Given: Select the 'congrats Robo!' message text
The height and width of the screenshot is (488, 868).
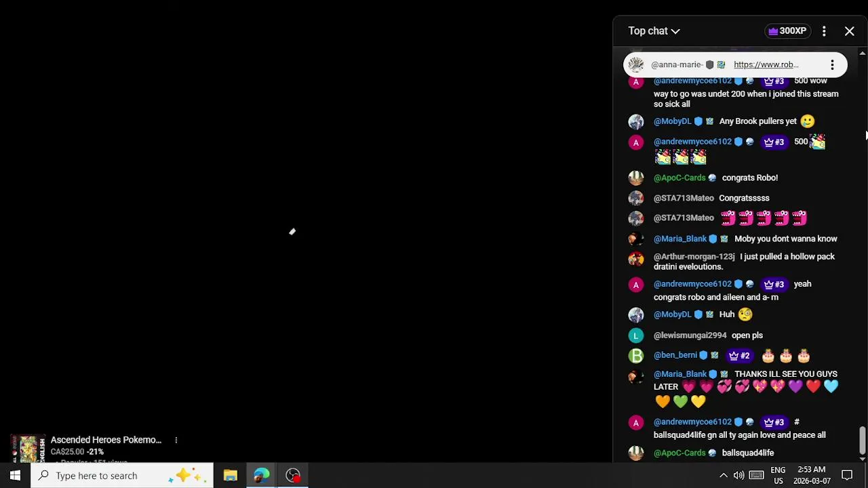Looking at the screenshot, I should [x=750, y=178].
